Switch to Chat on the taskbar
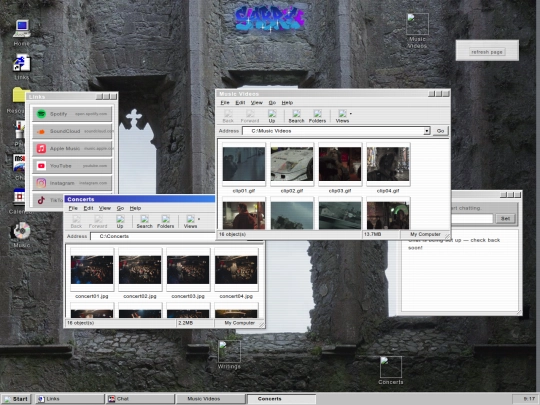The width and height of the screenshot is (540, 405). [140, 399]
